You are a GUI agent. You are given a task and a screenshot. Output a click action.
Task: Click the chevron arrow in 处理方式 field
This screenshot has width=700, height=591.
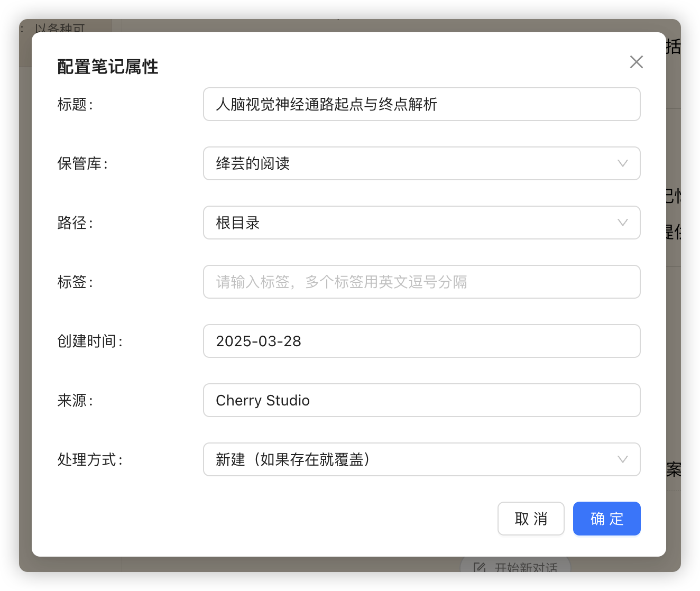pyautogui.click(x=622, y=459)
